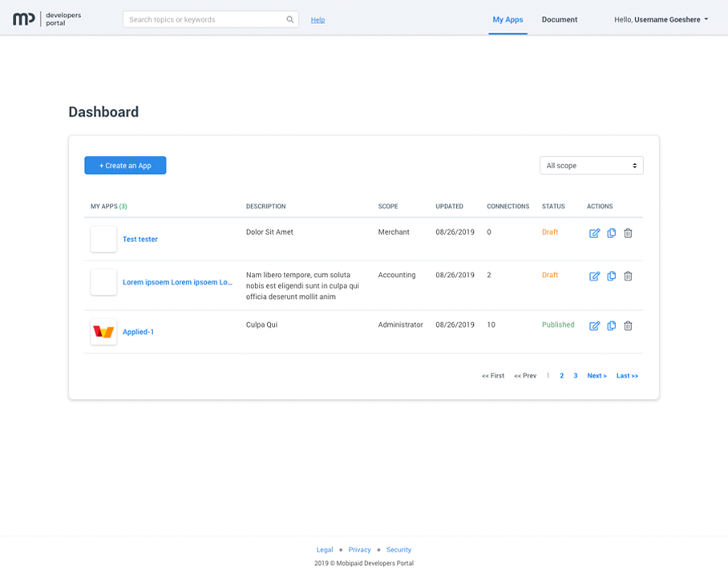The height and width of the screenshot is (577, 728).
Task: Edit the Lorem ipsoem app
Action: 594,276
